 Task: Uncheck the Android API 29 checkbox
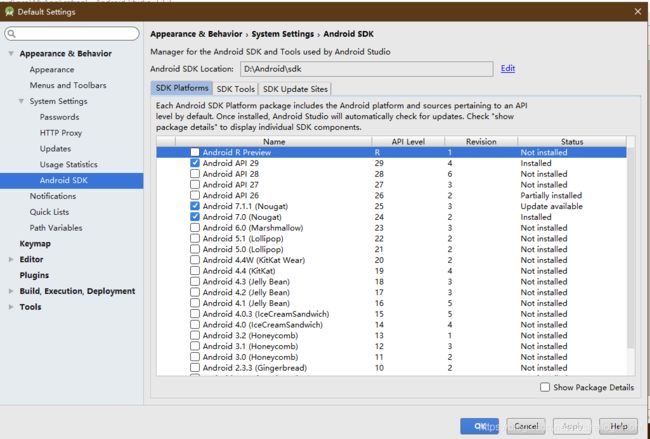point(195,163)
